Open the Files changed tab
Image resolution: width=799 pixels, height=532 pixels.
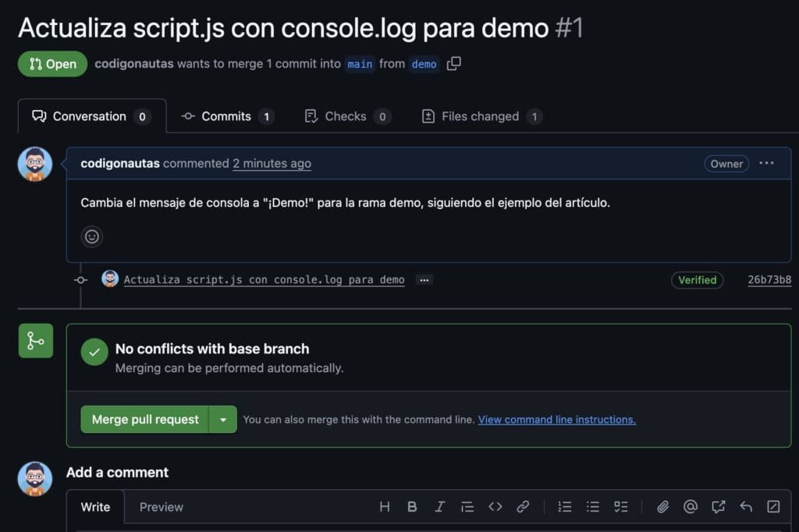pyautogui.click(x=481, y=116)
